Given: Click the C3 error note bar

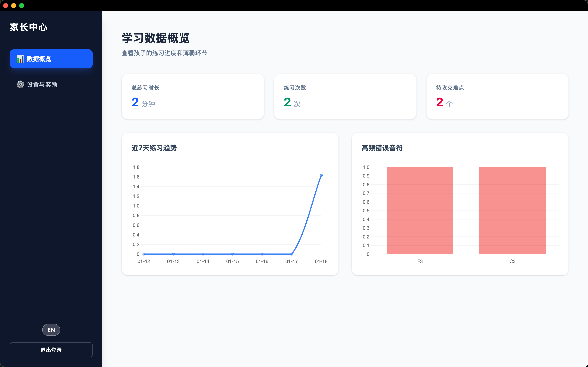Looking at the screenshot, I should click(512, 210).
